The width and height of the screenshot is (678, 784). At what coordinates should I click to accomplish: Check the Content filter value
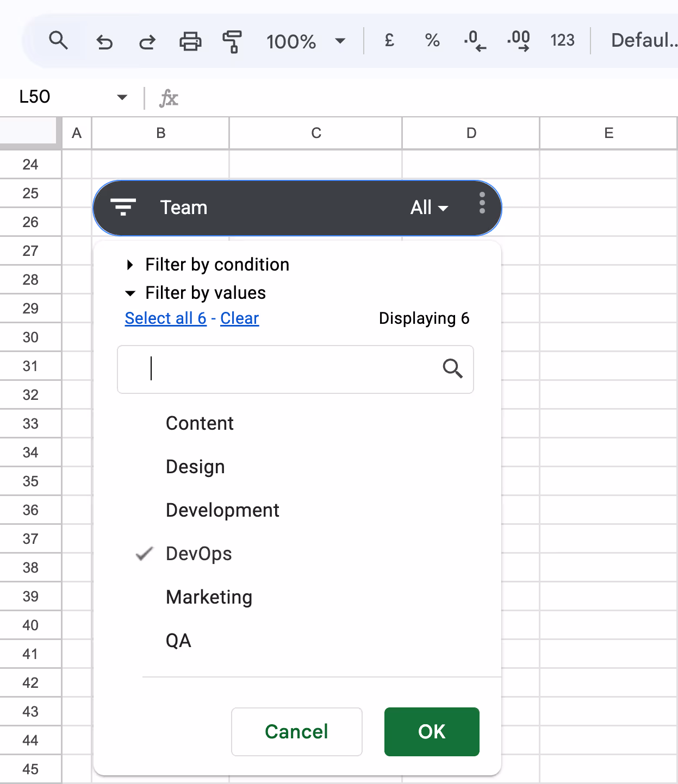[x=200, y=423]
